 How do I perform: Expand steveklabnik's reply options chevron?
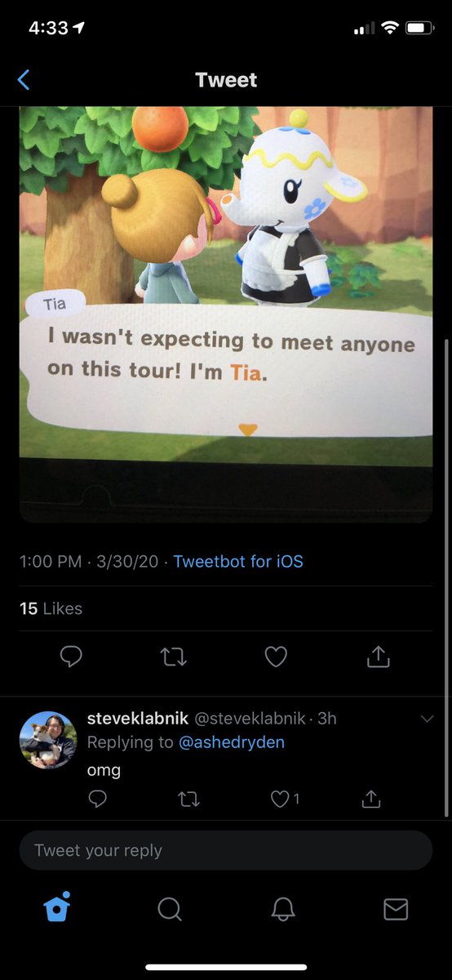tap(427, 719)
